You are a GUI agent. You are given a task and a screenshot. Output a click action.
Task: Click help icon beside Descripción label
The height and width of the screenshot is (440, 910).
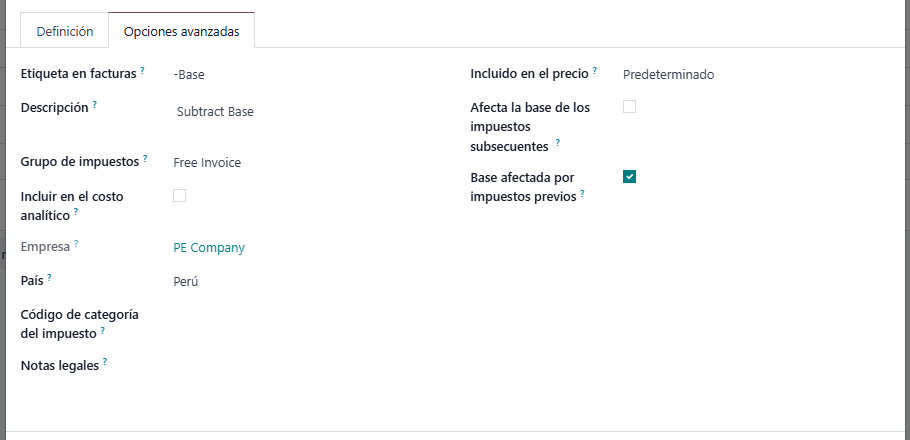coord(95,104)
